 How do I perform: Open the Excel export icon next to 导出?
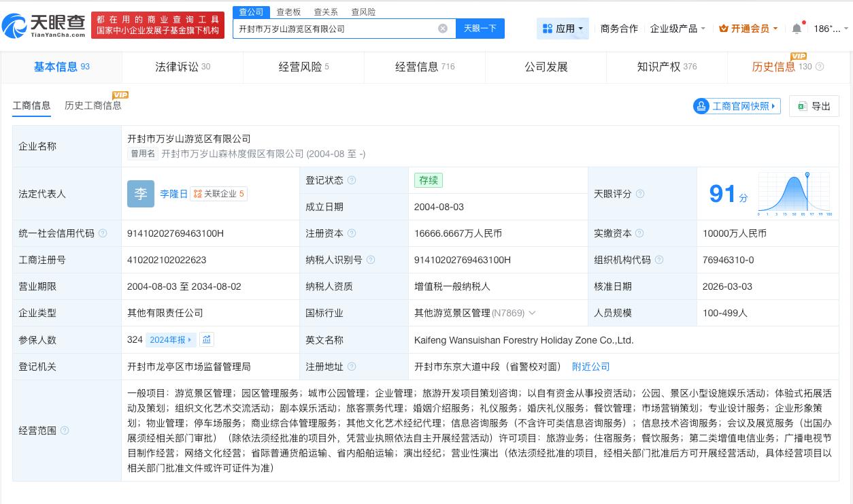(801, 106)
